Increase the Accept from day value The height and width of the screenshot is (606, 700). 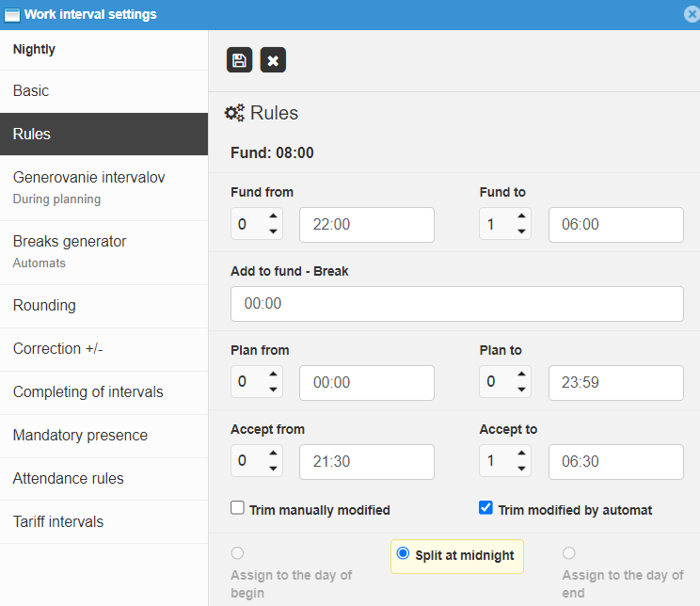click(273, 454)
